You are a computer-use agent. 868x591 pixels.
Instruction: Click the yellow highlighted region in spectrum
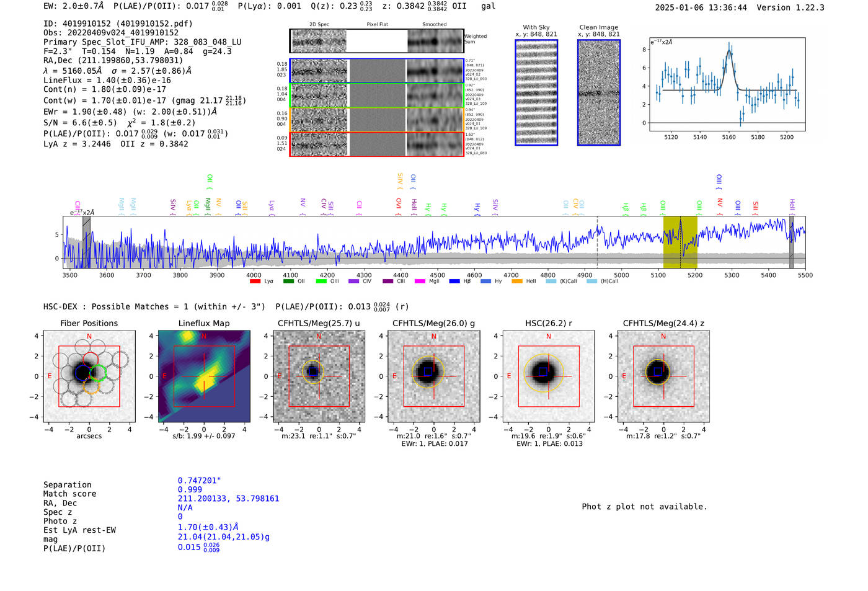680,242
